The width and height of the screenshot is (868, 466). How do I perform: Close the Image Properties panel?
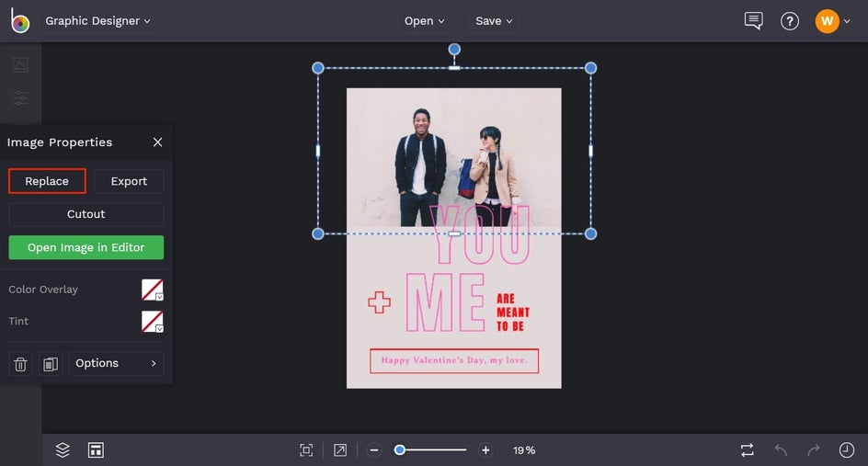[158, 142]
